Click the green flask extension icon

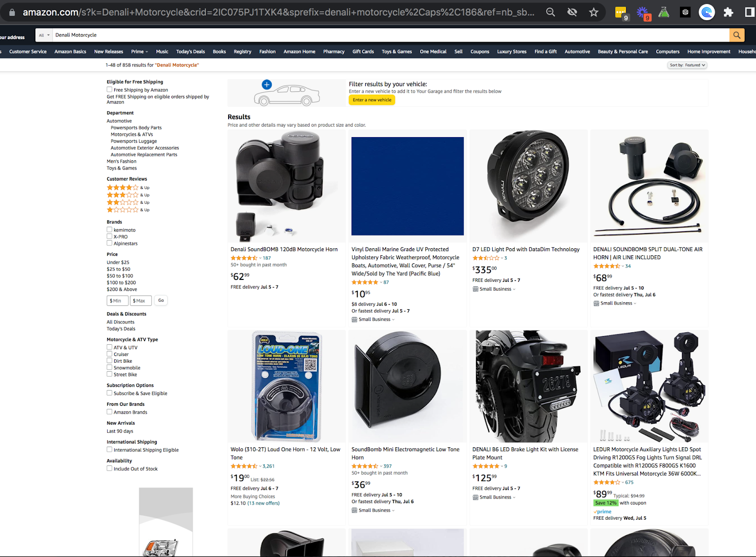[x=664, y=12]
